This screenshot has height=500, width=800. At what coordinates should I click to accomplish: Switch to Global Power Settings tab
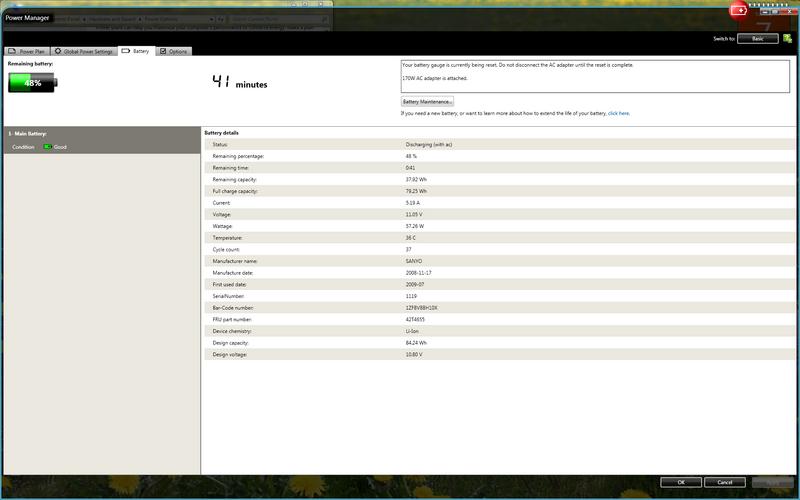click(x=84, y=51)
